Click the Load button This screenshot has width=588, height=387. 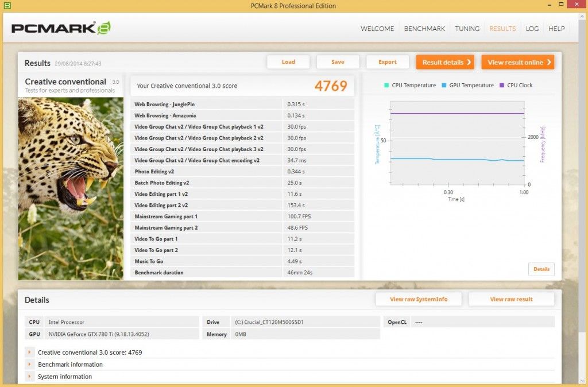(288, 62)
